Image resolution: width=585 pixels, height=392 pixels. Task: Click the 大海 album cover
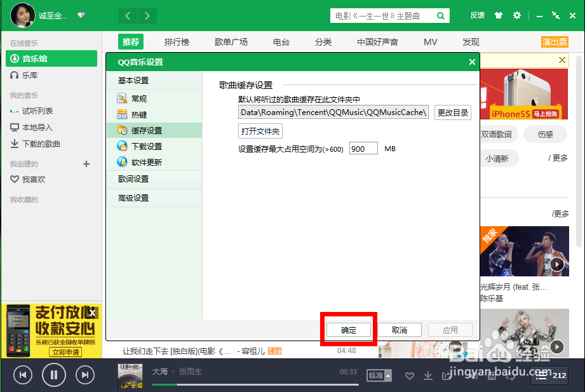(x=130, y=376)
